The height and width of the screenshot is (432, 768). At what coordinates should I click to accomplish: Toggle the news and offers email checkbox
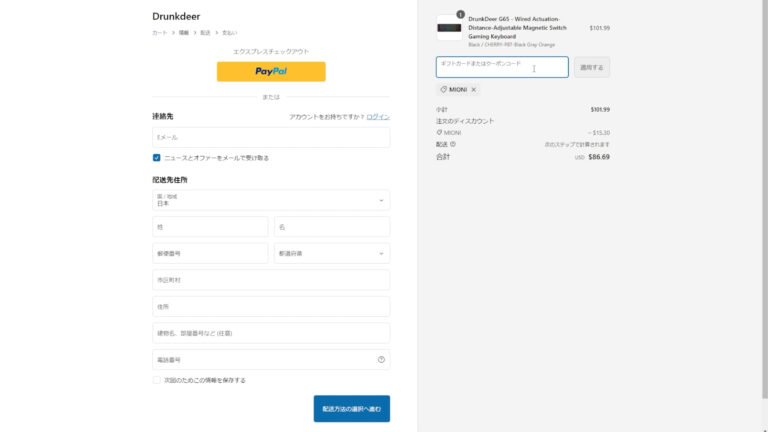(x=157, y=157)
